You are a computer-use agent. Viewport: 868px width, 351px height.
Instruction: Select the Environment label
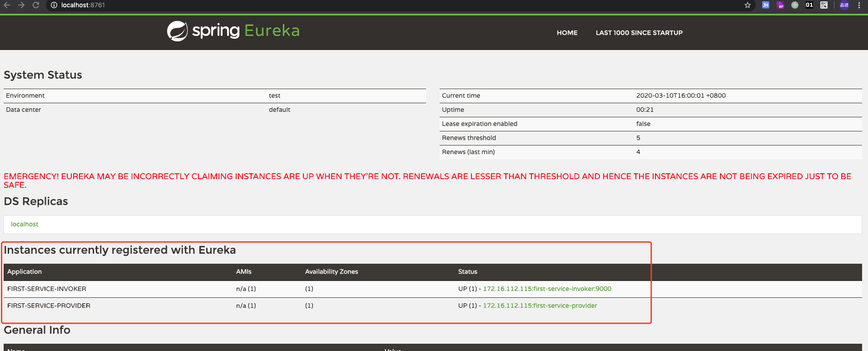point(25,95)
